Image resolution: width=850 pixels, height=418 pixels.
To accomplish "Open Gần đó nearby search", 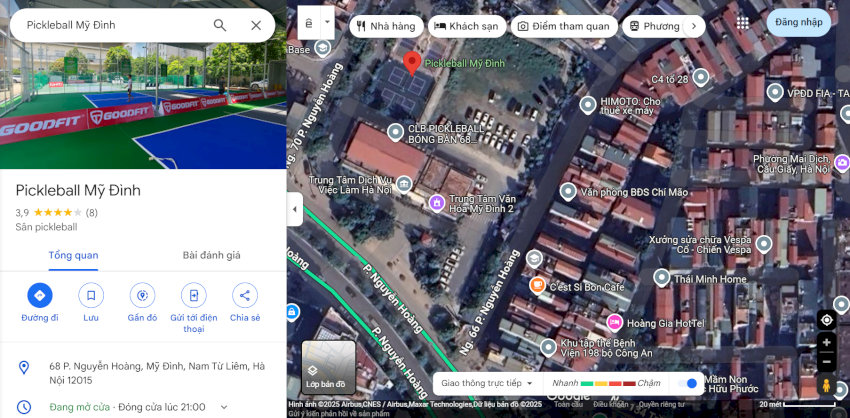I will click(142, 296).
